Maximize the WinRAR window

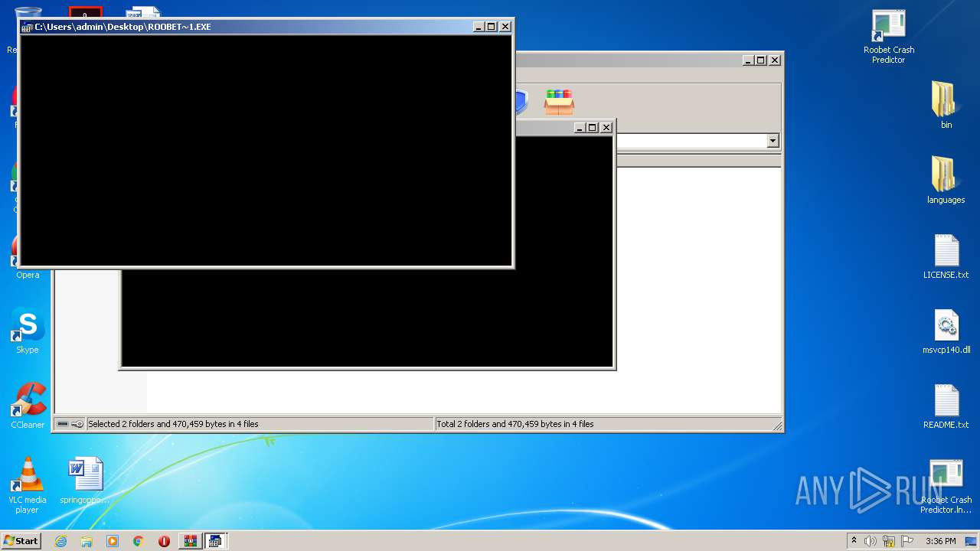pyautogui.click(x=761, y=60)
